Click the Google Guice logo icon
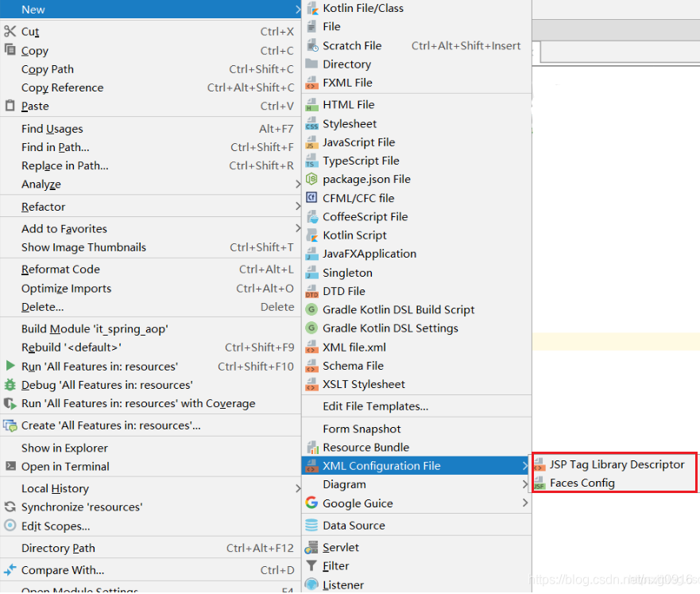 (311, 503)
